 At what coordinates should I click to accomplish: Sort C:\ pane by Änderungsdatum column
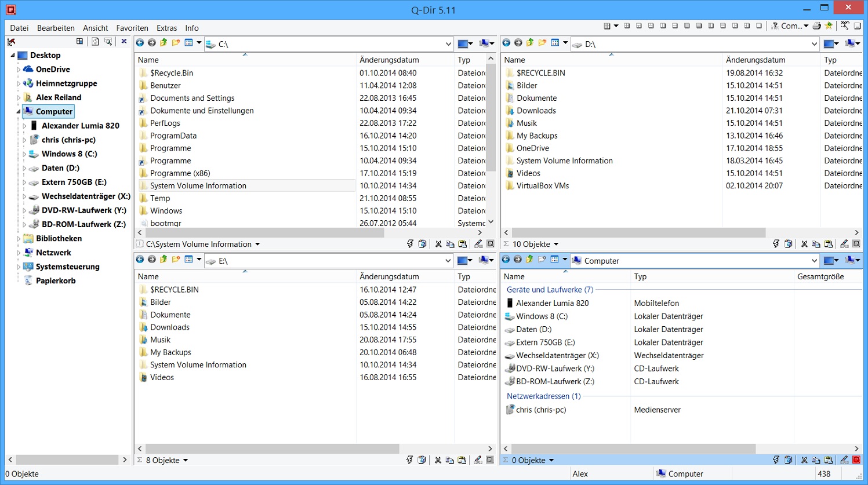(405, 60)
